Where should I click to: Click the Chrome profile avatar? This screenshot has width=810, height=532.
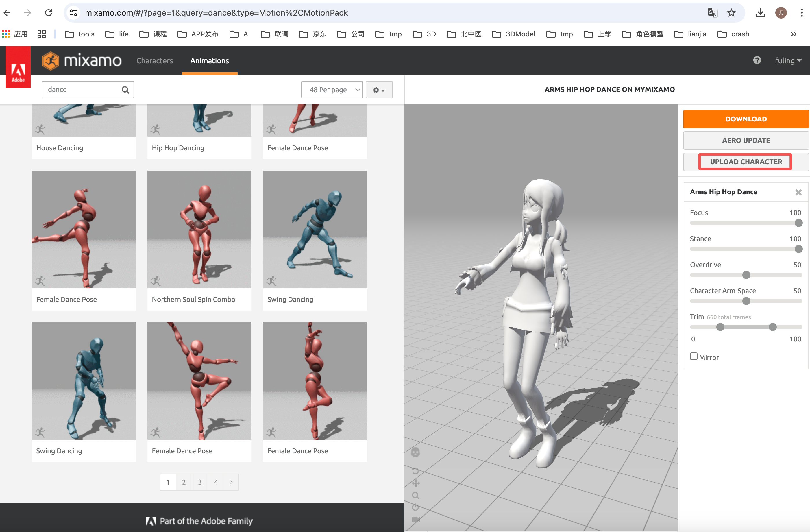[781, 13]
